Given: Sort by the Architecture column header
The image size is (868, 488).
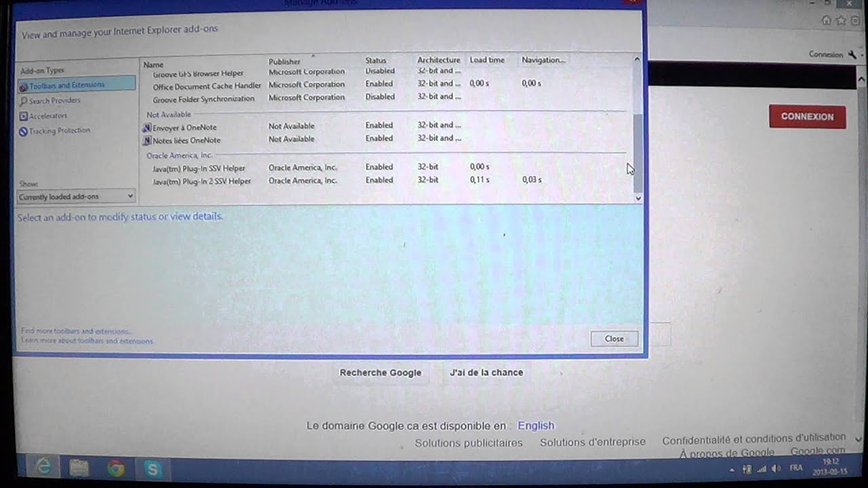Looking at the screenshot, I should click(x=438, y=60).
